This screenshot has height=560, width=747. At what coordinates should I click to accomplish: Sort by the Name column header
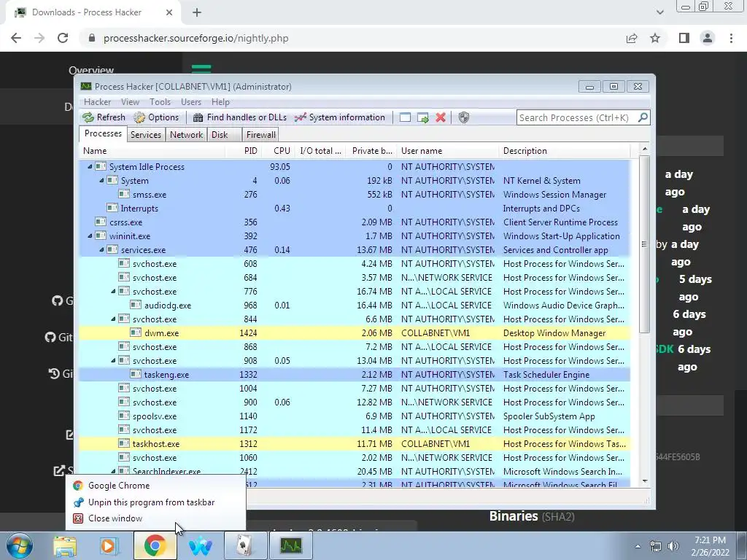[152, 150]
